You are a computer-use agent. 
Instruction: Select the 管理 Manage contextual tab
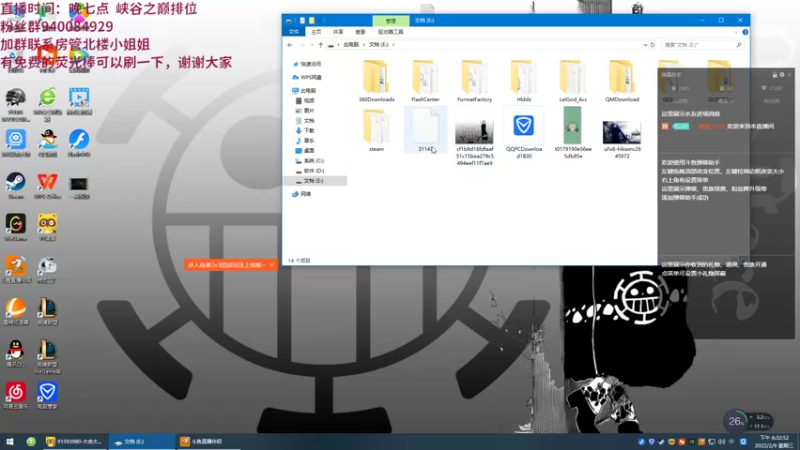click(391, 21)
